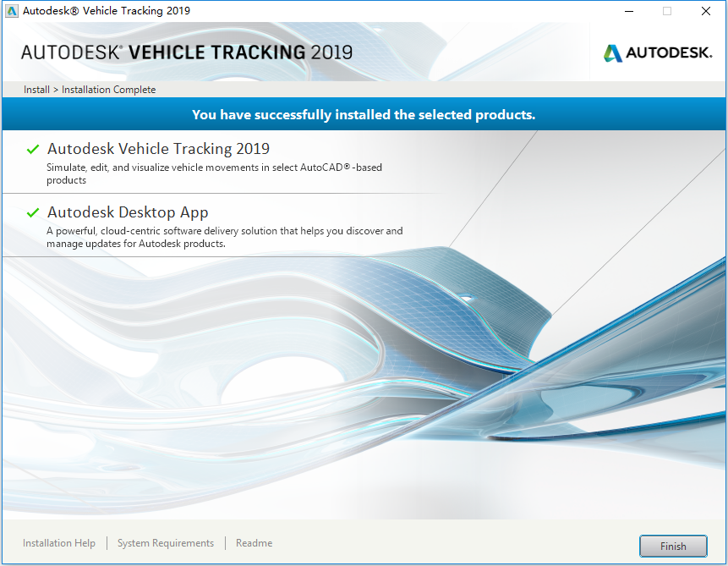Minimize the installer window
Image resolution: width=728 pixels, height=566 pixels.
pyautogui.click(x=629, y=11)
